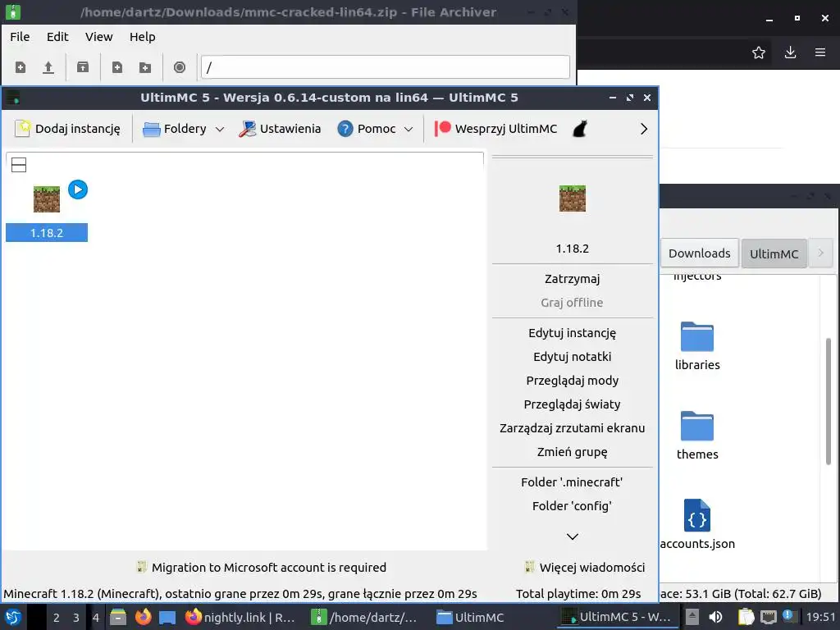Open Help menu in File Archiver
The width and height of the screenshot is (840, 630).
(142, 36)
